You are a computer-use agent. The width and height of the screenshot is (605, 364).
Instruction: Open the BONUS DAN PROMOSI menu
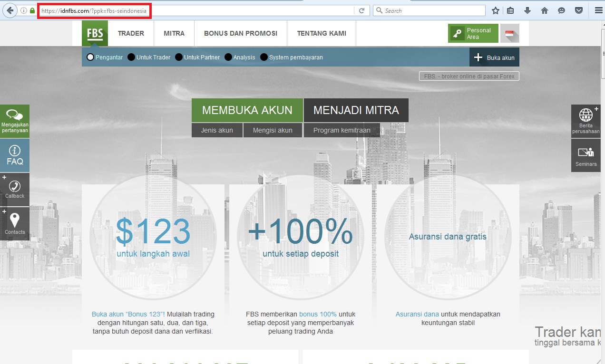(x=241, y=33)
